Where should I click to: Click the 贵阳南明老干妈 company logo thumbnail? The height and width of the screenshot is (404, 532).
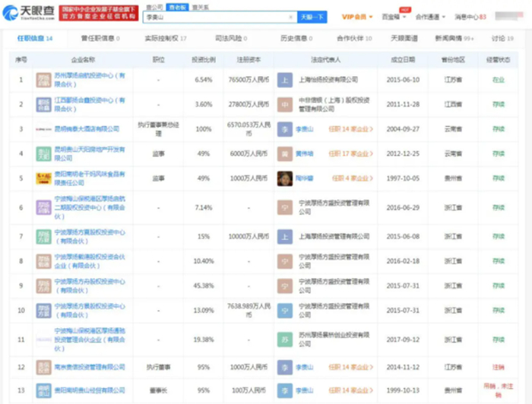pos(44,178)
